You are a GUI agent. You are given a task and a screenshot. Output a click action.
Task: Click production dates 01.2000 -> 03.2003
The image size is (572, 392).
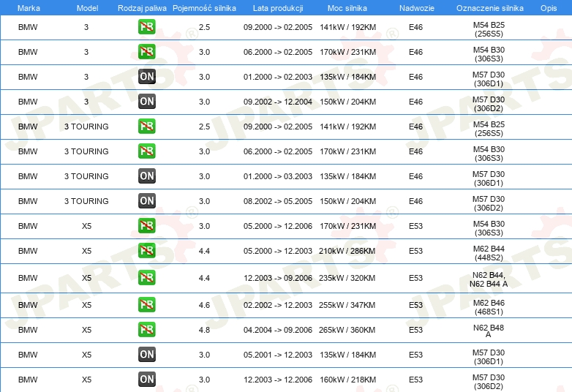click(x=278, y=176)
